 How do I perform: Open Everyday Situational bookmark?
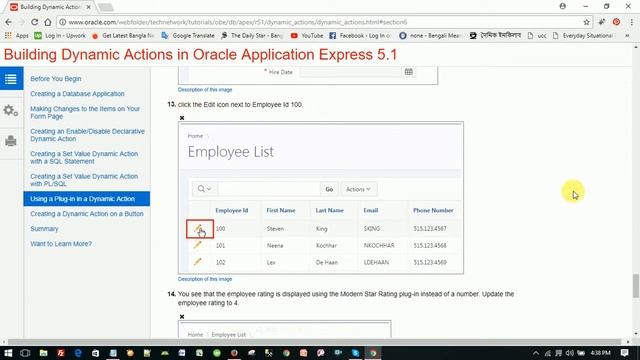(583, 36)
